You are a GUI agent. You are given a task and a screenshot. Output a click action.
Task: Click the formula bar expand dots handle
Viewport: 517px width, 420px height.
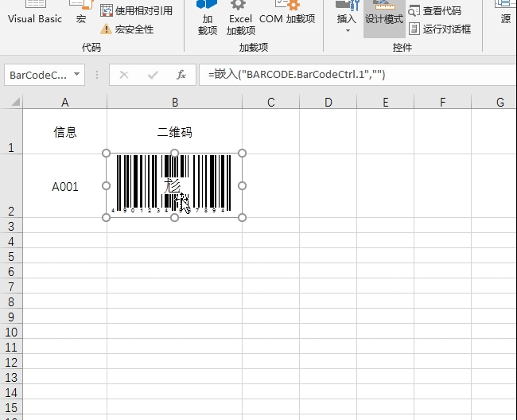tap(96, 75)
